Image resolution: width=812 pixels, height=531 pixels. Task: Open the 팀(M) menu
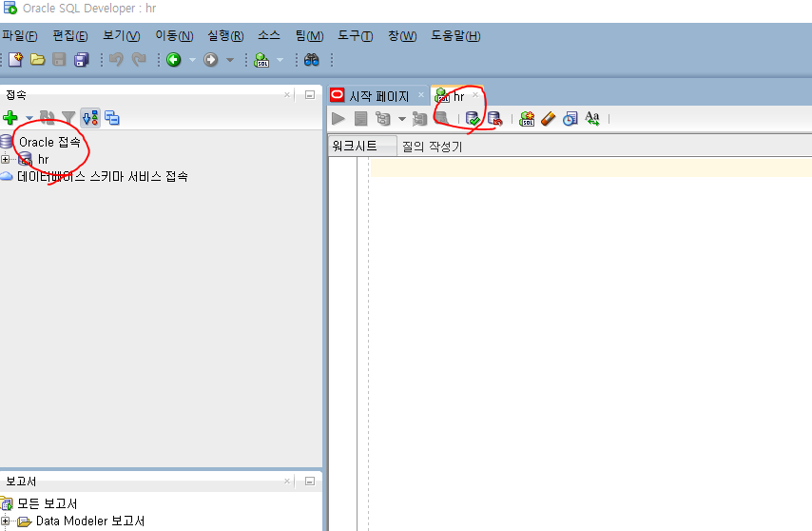coord(309,36)
